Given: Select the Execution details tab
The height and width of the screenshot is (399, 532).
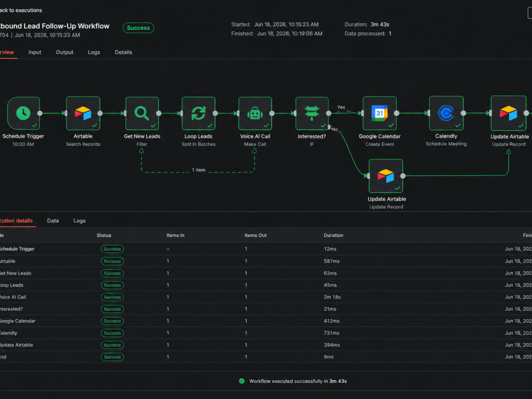Looking at the screenshot, I should [16, 221].
